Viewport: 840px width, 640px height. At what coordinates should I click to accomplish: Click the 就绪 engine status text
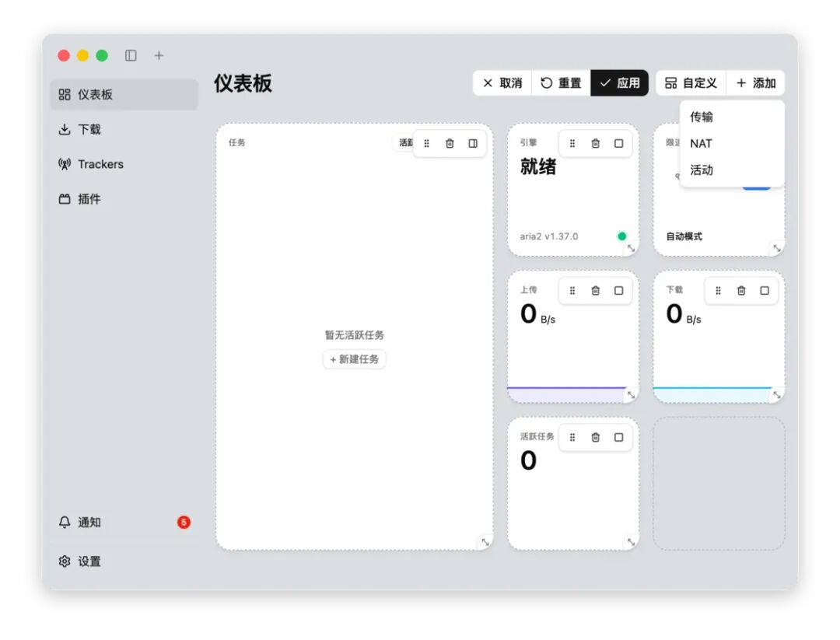pyautogui.click(x=538, y=167)
